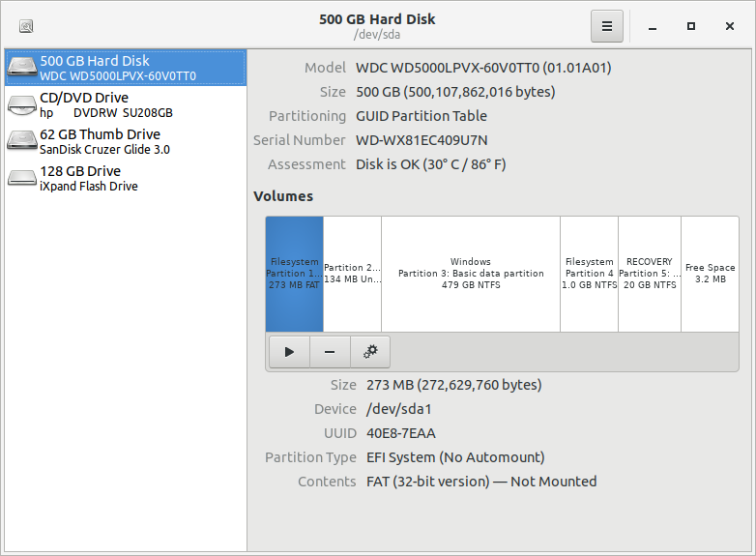Open additional partition options gear menu
The image size is (756, 556).
pos(370,352)
